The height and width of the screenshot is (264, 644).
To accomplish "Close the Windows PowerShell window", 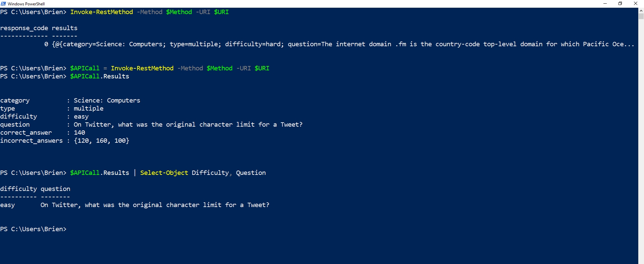I will (636, 4).
